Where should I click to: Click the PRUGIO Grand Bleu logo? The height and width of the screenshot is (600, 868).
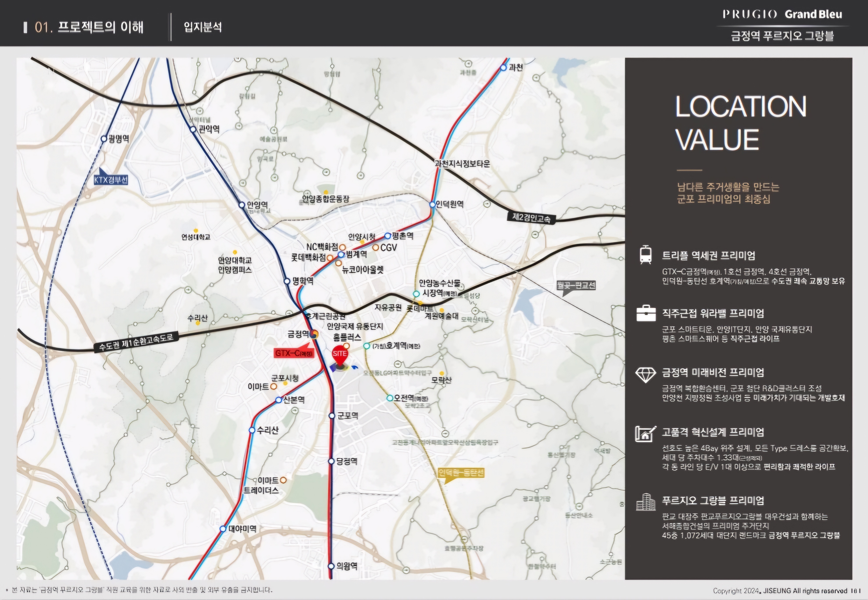pyautogui.click(x=782, y=14)
